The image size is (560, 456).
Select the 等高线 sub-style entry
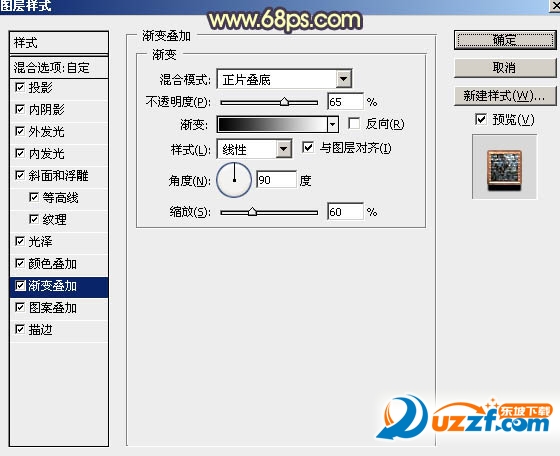(59, 198)
